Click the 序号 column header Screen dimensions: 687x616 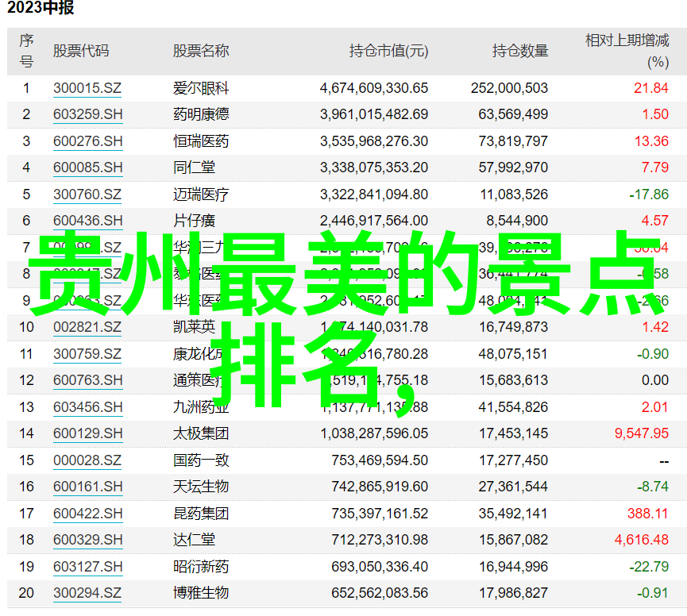pyautogui.click(x=26, y=52)
